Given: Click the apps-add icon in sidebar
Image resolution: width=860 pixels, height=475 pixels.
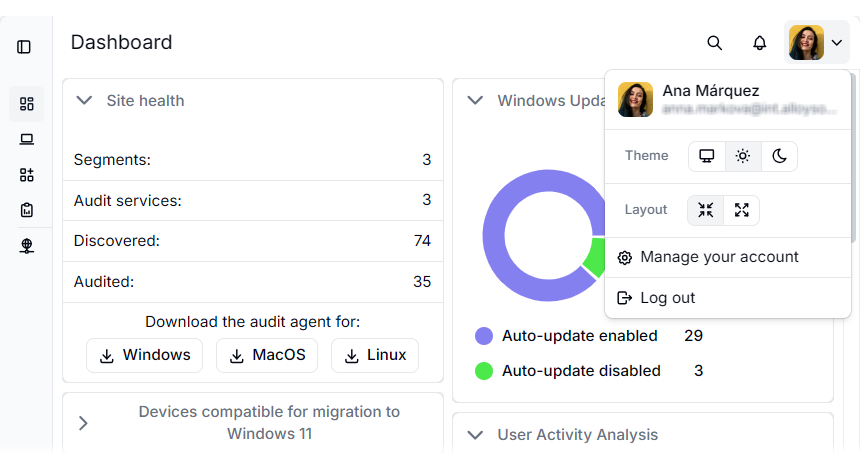Looking at the screenshot, I should coord(27,175).
